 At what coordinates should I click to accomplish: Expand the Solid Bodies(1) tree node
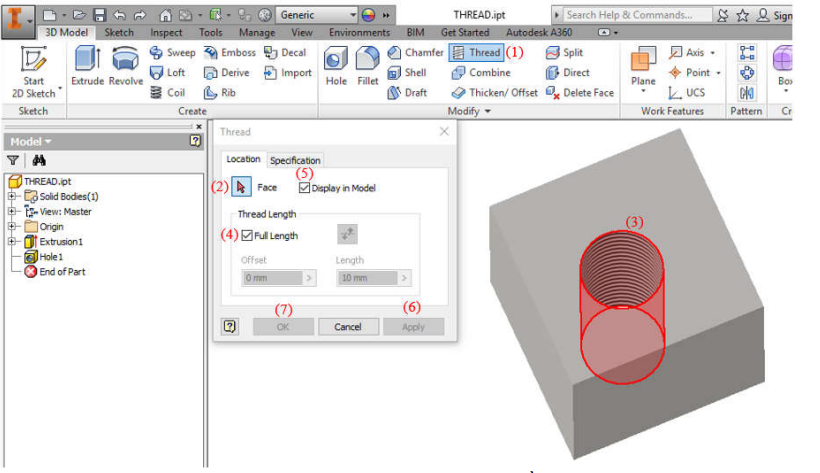12,196
